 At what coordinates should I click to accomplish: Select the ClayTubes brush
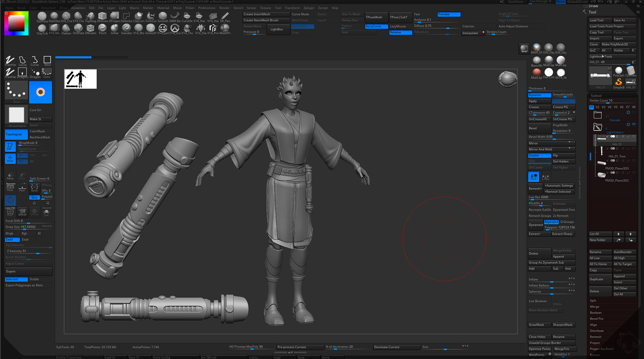click(x=42, y=29)
